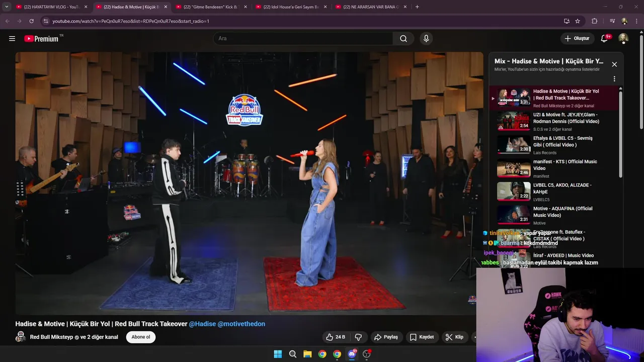Viewport: 644px width, 362px height.
Task: Close the Gitme Bendeeen tab
Action: (x=246, y=7)
